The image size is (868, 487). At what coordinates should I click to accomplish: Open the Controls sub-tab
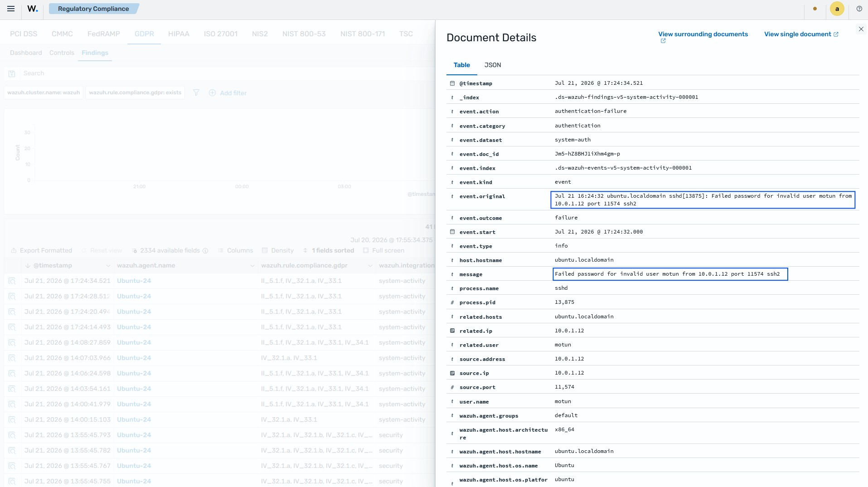(x=62, y=53)
